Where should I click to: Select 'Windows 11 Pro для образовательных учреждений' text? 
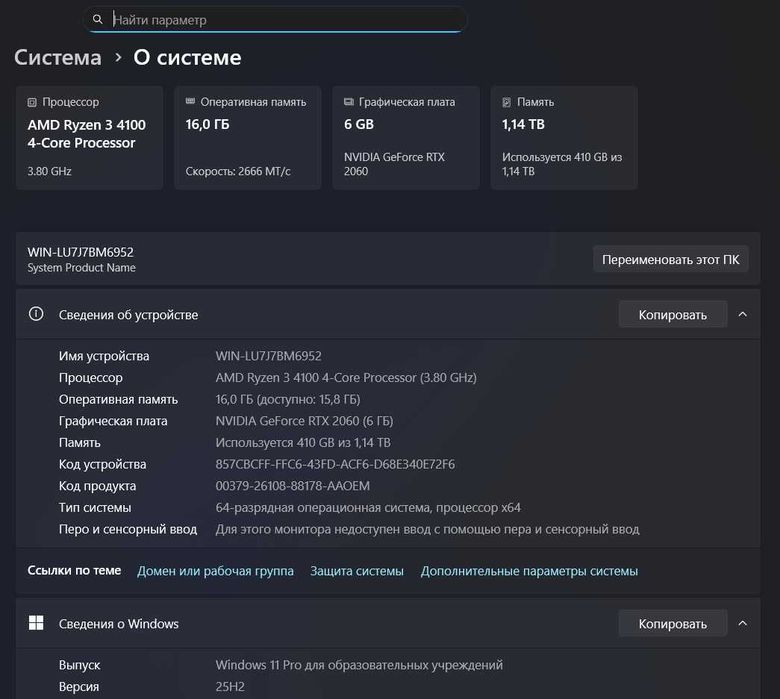click(359, 665)
